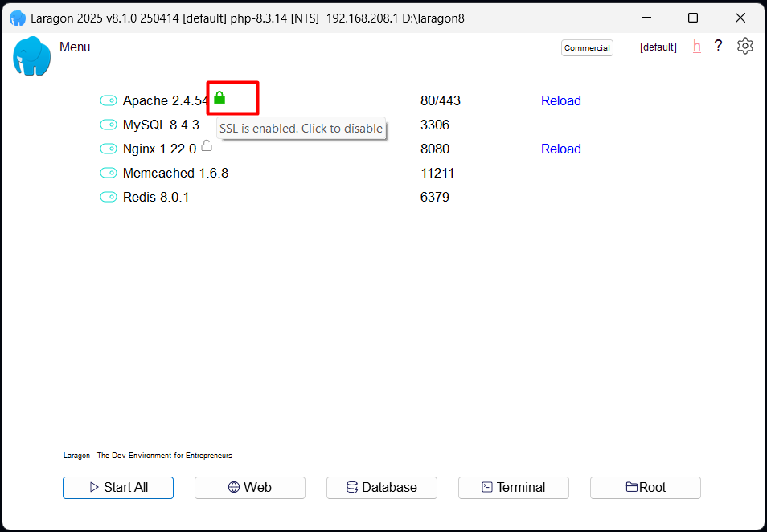Reload the Apache service
Viewport: 767px width, 532px height.
click(560, 101)
